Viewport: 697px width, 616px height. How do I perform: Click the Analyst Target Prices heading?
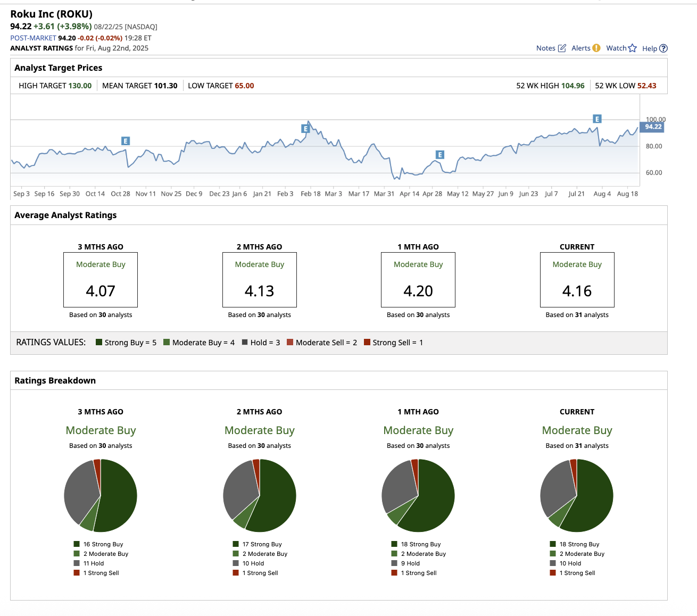click(59, 68)
